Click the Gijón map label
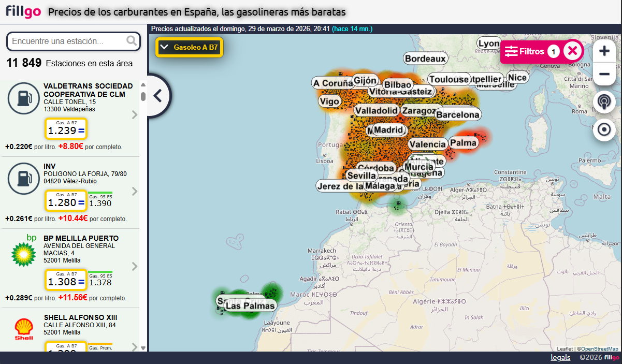This screenshot has height=364, width=622. [365, 80]
